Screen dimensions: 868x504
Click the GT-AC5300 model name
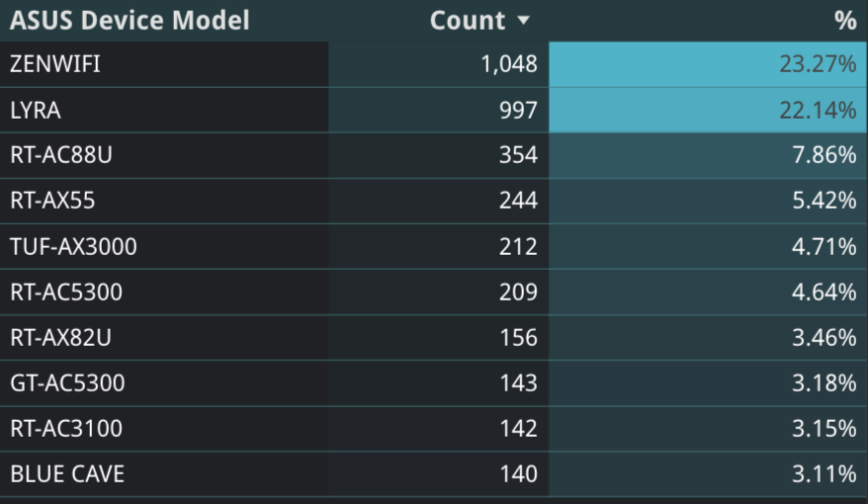pos(67,383)
